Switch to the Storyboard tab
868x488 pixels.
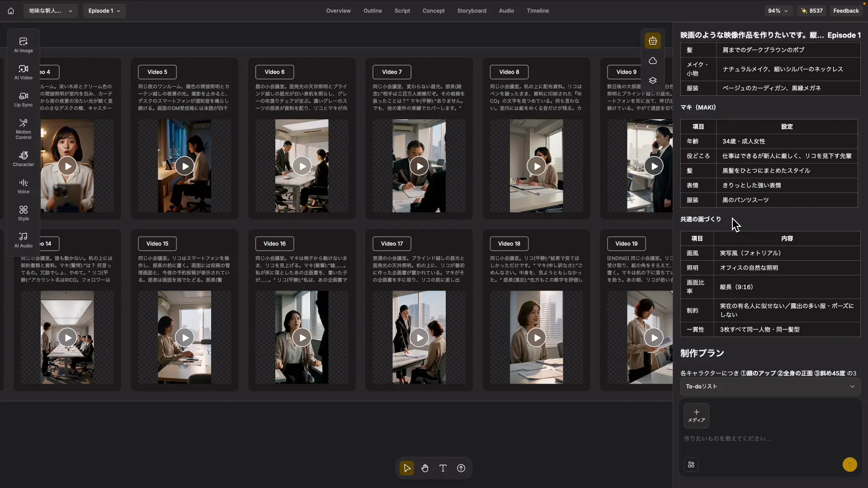(x=472, y=11)
